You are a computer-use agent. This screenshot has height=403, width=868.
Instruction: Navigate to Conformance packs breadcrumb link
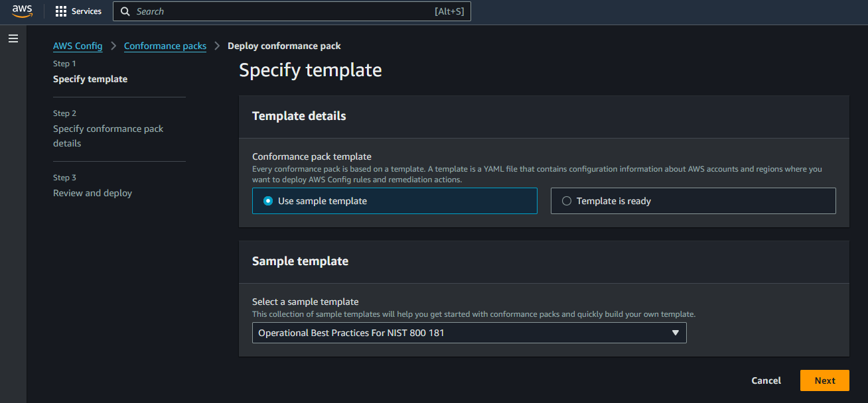(x=165, y=46)
